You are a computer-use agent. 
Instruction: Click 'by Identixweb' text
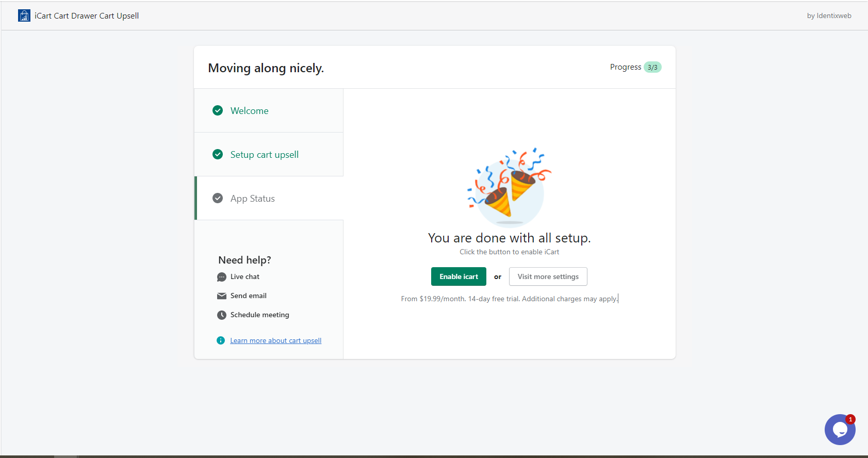tap(829, 15)
